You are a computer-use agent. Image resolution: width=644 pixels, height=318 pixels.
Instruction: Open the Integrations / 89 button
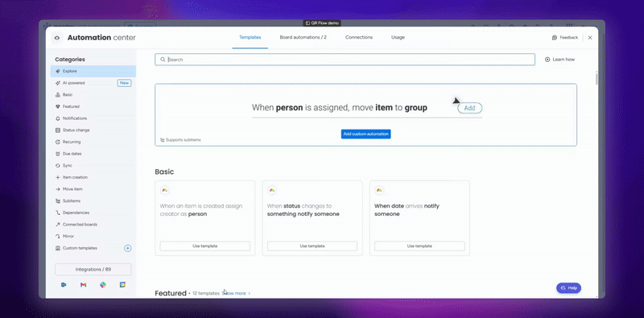(x=93, y=270)
